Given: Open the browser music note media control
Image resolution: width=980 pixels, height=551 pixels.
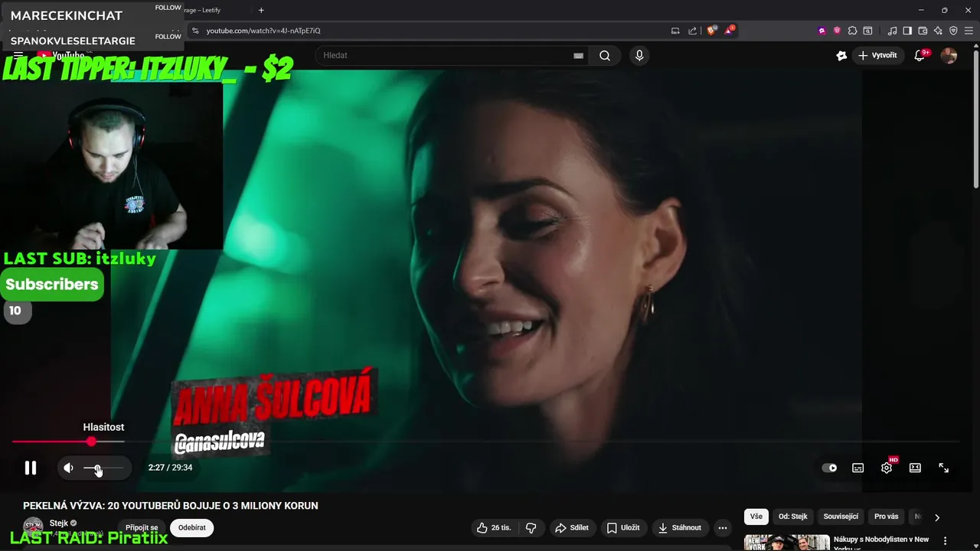Looking at the screenshot, I should tap(892, 31).
